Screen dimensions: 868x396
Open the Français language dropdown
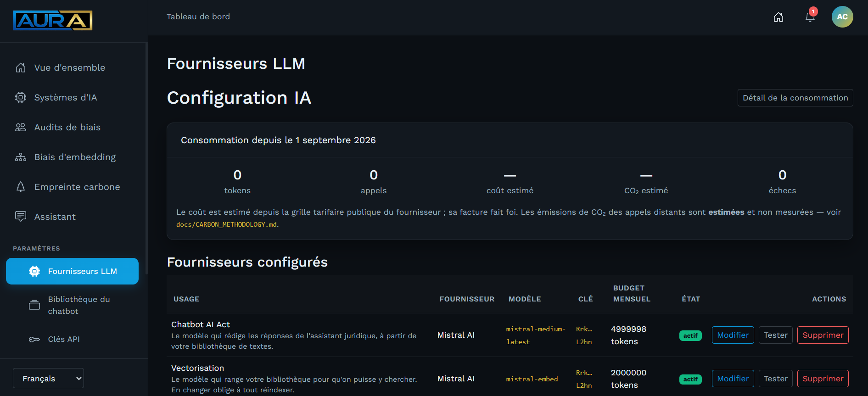(48, 378)
